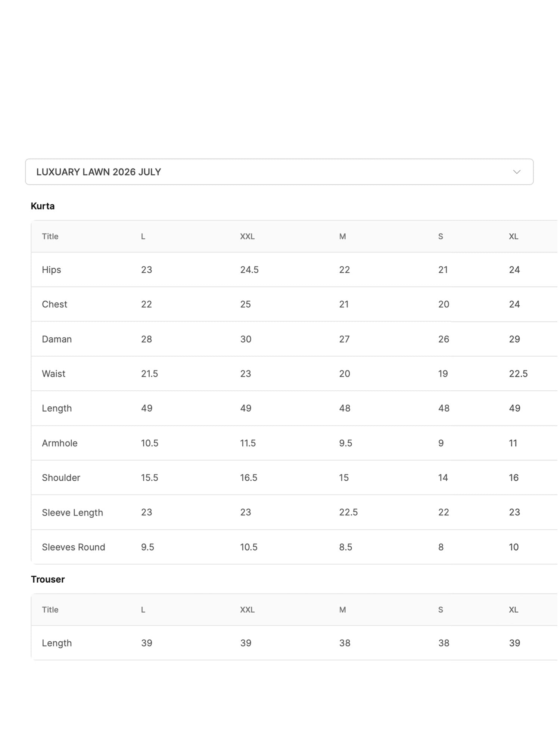Click the Shoulder row label

pyautogui.click(x=61, y=478)
